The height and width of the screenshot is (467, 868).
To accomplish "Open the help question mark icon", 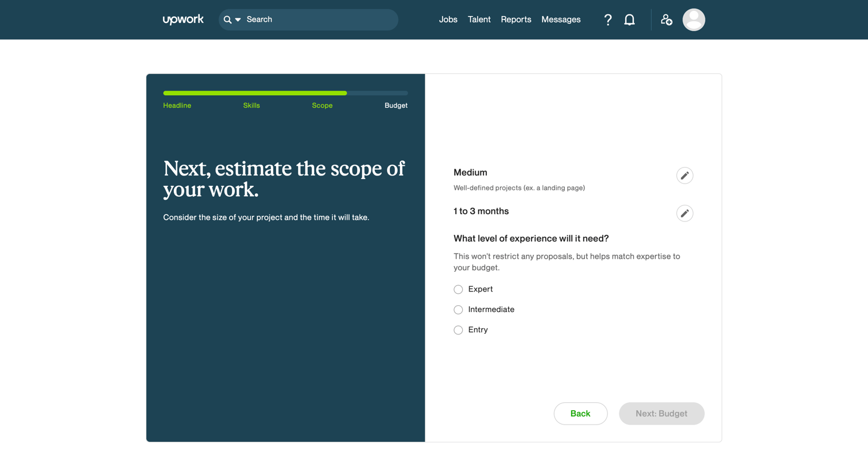I will (608, 20).
